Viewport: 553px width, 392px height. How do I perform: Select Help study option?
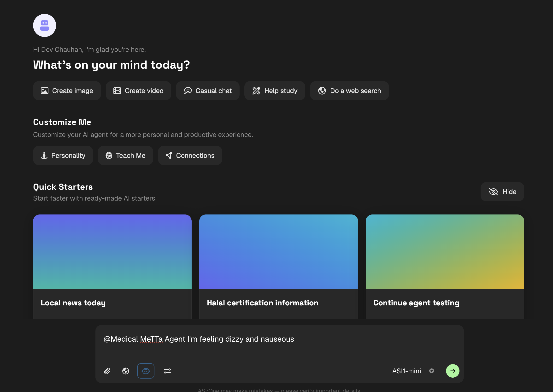coord(275,91)
